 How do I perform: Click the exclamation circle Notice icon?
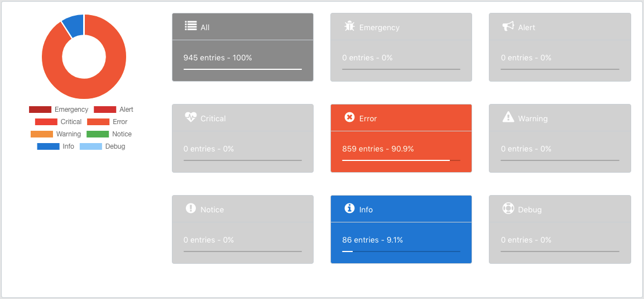click(x=191, y=208)
